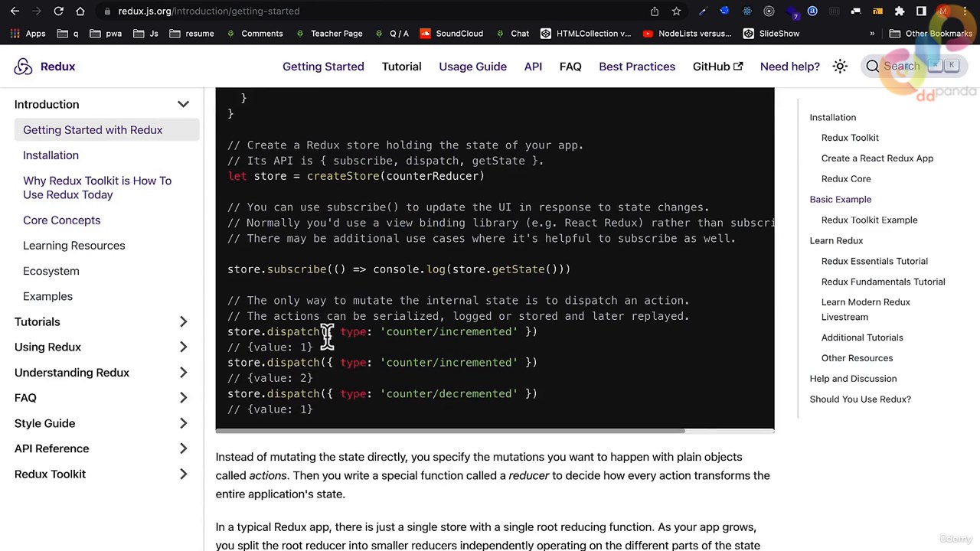Go back with the browser back arrow
Viewport: 980px width, 551px height.
15,11
